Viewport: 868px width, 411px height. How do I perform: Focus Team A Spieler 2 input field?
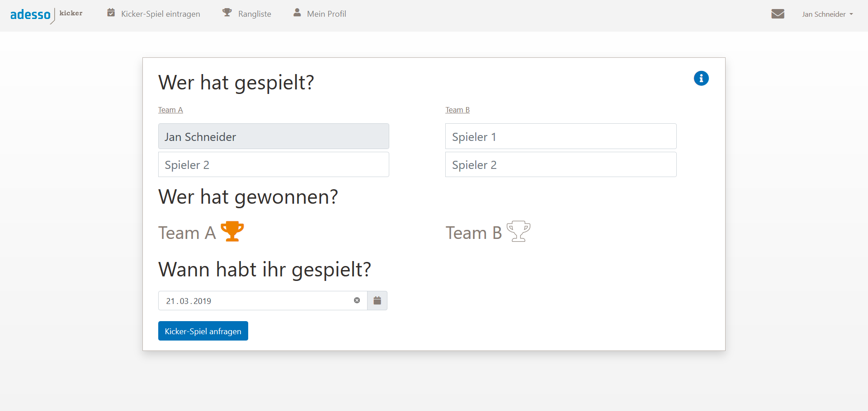274,165
